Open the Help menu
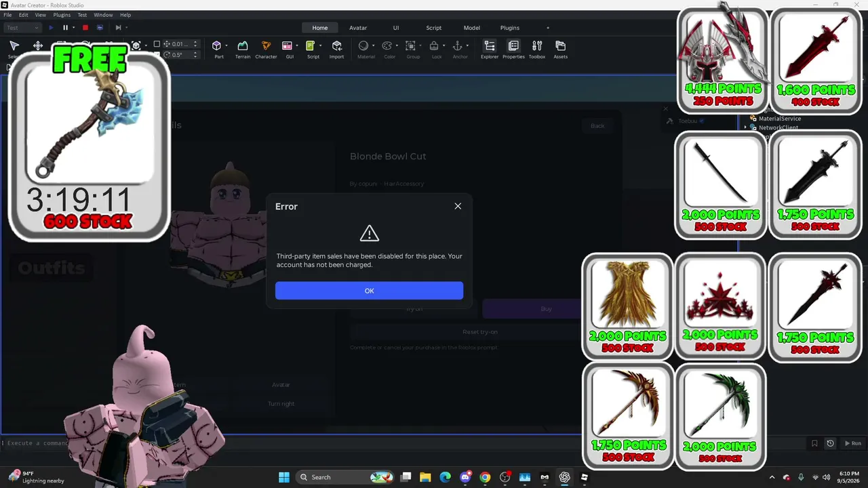 (x=125, y=15)
